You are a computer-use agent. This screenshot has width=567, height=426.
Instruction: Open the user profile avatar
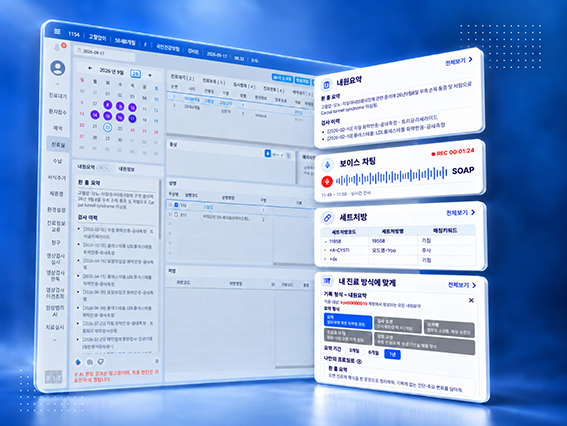point(58,68)
